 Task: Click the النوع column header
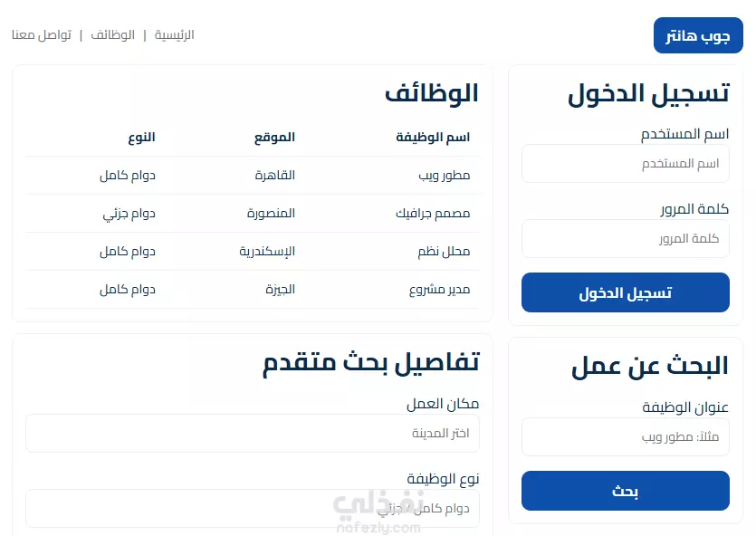[142, 138]
